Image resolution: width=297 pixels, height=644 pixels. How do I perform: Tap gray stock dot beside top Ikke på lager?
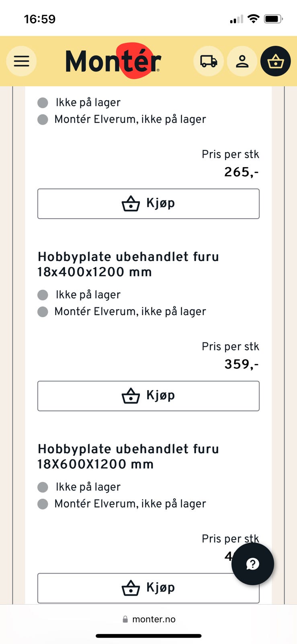(43, 103)
